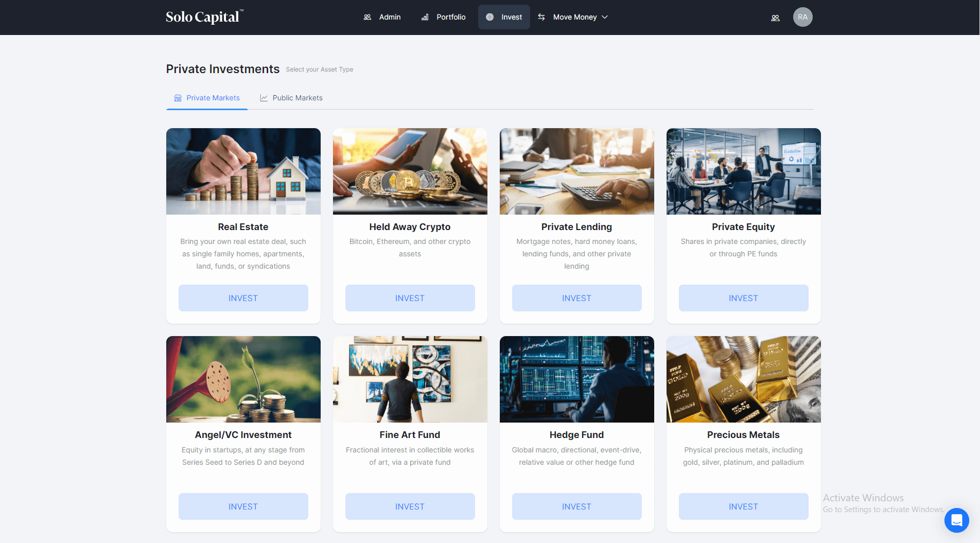Image resolution: width=980 pixels, height=543 pixels.
Task: Click the Fine Art Fund gallery image
Action: tap(410, 379)
